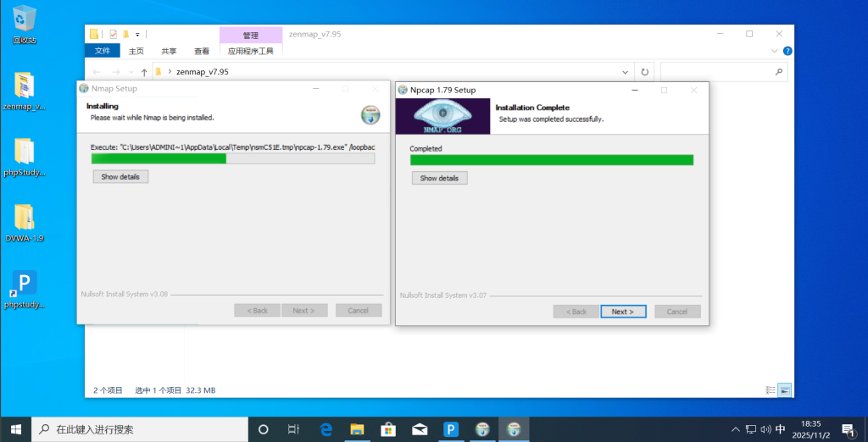This screenshot has width=868, height=442.
Task: Expand the address bar history dropdown
Action: click(626, 73)
